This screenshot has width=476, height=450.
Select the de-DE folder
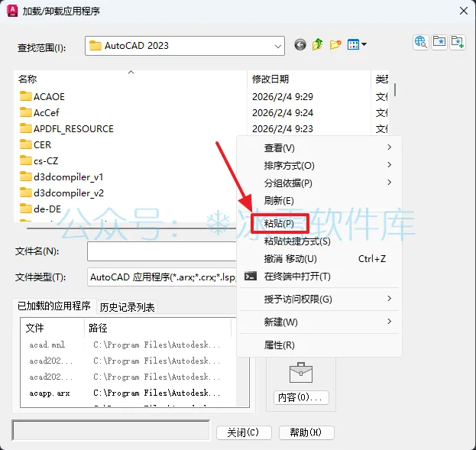(40, 209)
